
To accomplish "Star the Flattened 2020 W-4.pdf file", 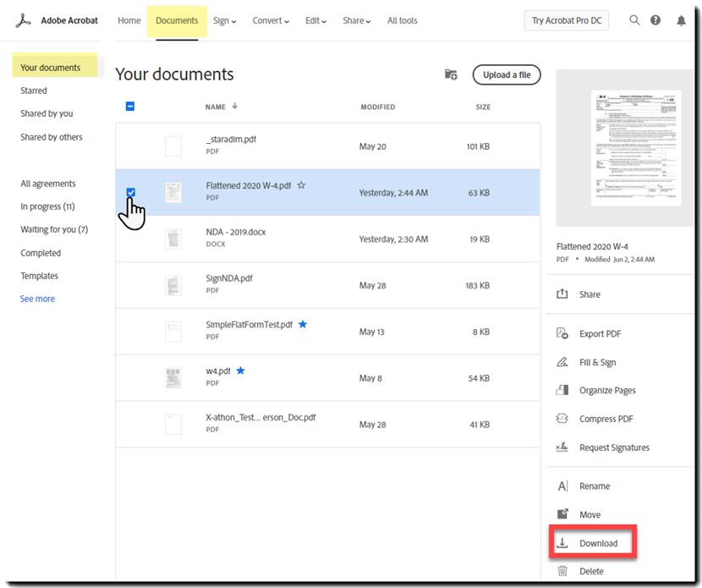I will click(x=301, y=185).
